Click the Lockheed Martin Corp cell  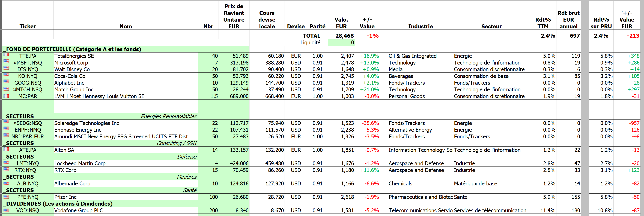tap(126, 164)
